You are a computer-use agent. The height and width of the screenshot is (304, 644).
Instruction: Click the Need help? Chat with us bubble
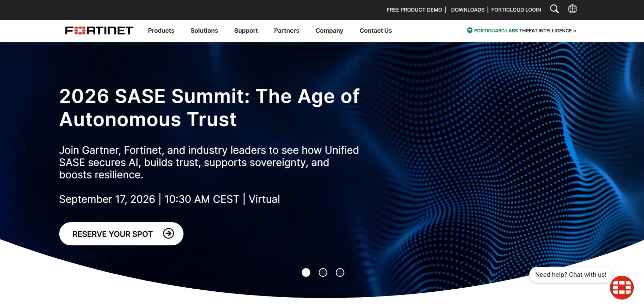pos(571,275)
